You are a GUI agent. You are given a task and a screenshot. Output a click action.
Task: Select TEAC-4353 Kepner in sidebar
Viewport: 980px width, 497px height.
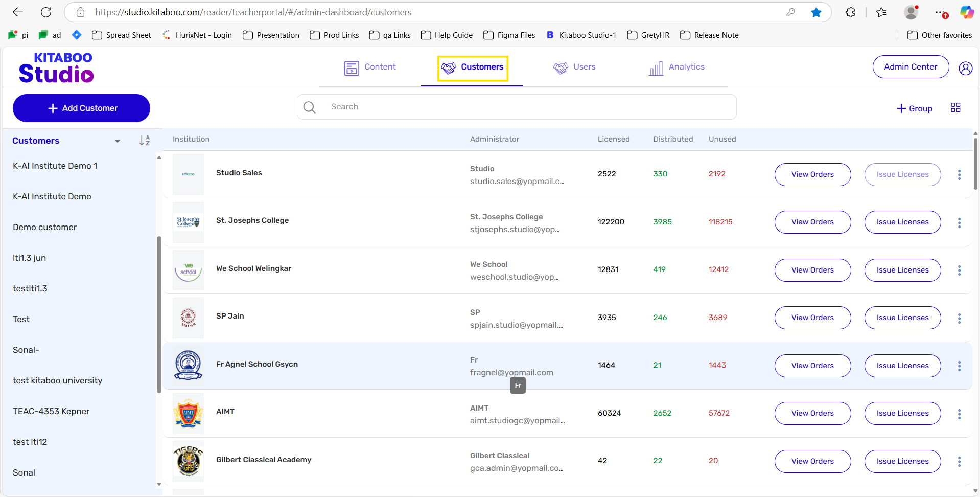click(x=51, y=411)
